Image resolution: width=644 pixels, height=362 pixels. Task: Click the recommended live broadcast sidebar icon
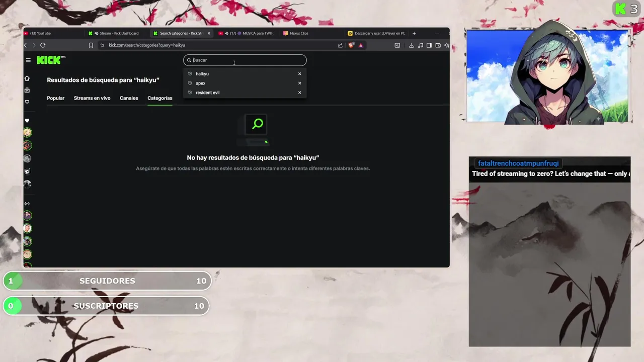click(x=27, y=204)
